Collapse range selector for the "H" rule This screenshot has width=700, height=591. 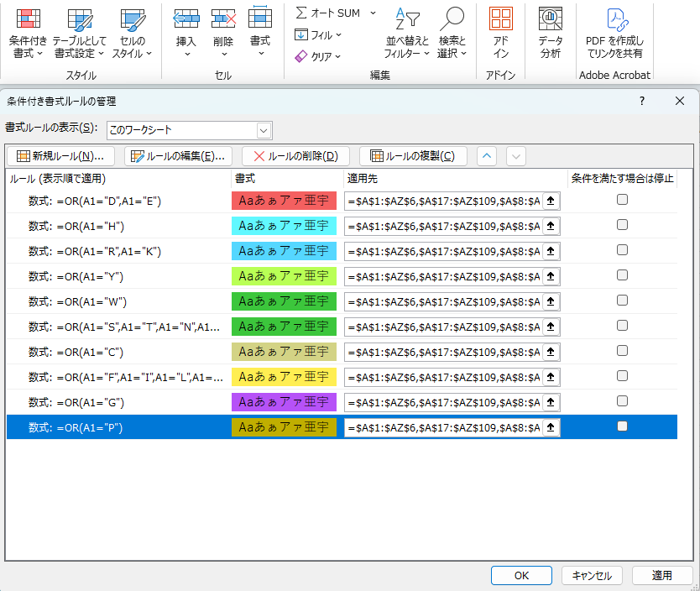pyautogui.click(x=551, y=227)
